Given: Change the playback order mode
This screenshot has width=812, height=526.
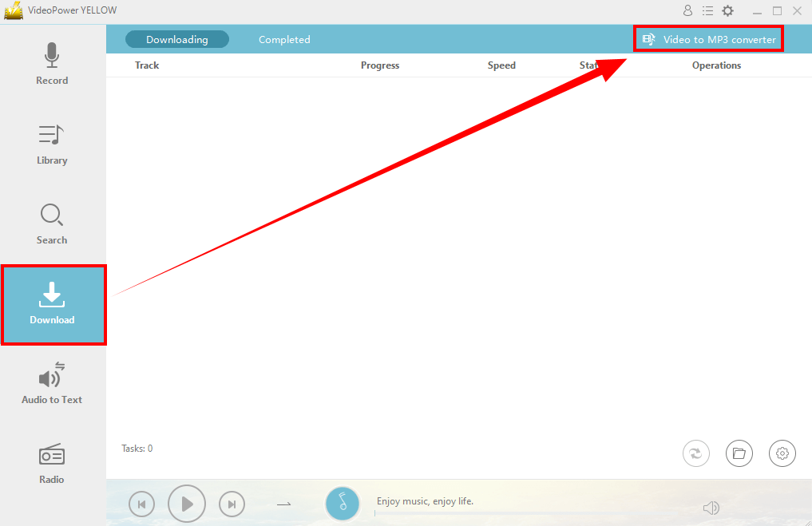Looking at the screenshot, I should [x=283, y=504].
